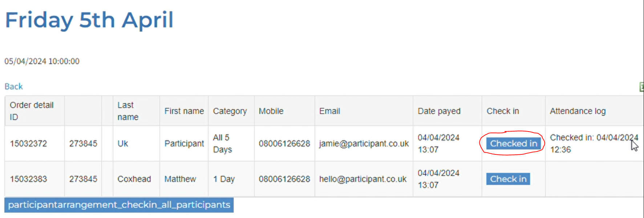Click the Mobile column header
Screen dimensions: 644x218
pos(271,111)
